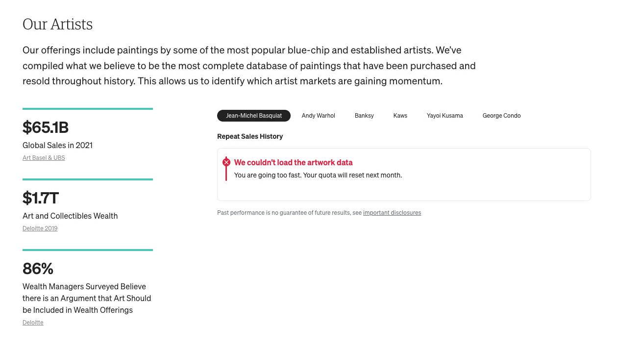644x353 pixels.
Task: Click the Global Sales in 2021 label
Action: click(57, 145)
